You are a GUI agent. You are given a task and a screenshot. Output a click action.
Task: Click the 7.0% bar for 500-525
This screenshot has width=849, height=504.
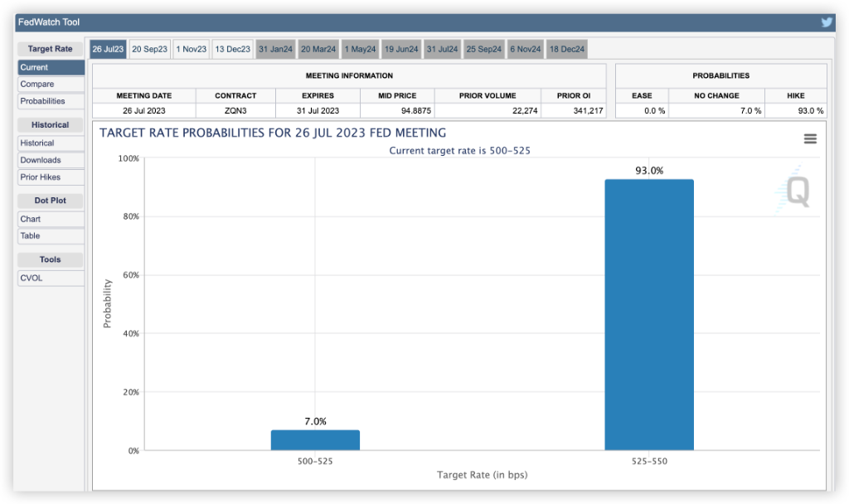(315, 440)
